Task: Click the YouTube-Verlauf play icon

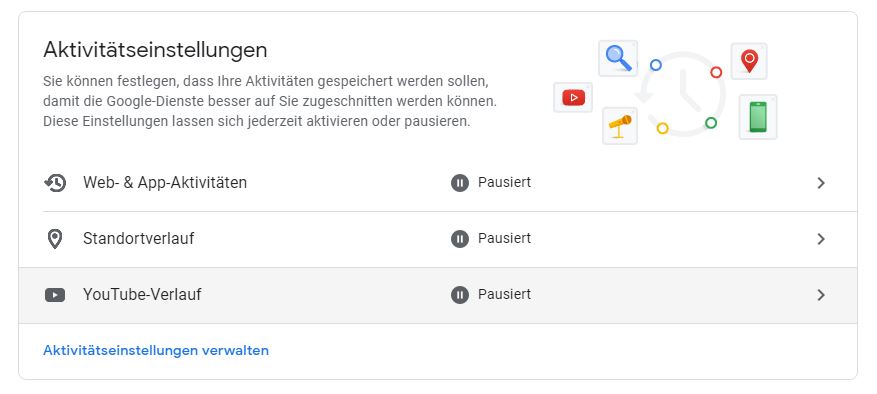Action: coord(55,295)
